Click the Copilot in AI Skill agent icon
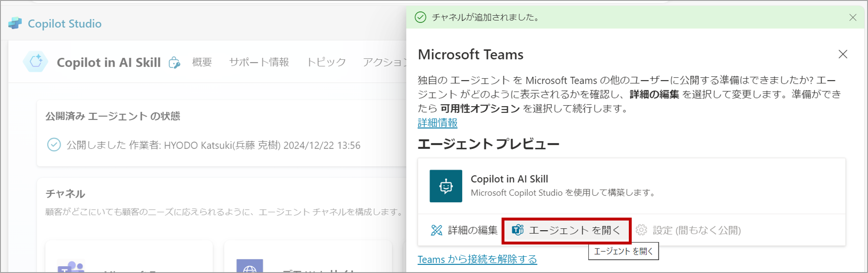The width and height of the screenshot is (868, 273). [36, 62]
